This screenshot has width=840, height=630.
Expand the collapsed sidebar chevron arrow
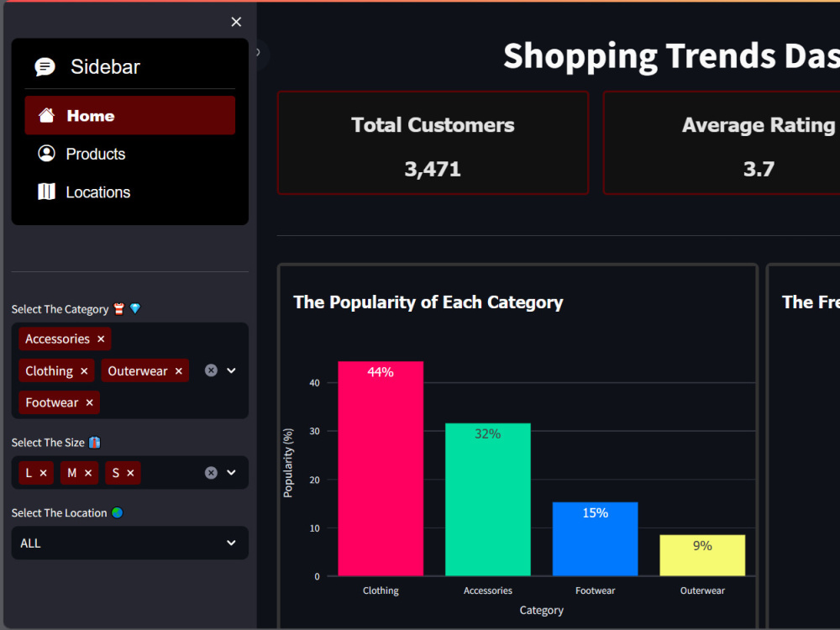257,52
